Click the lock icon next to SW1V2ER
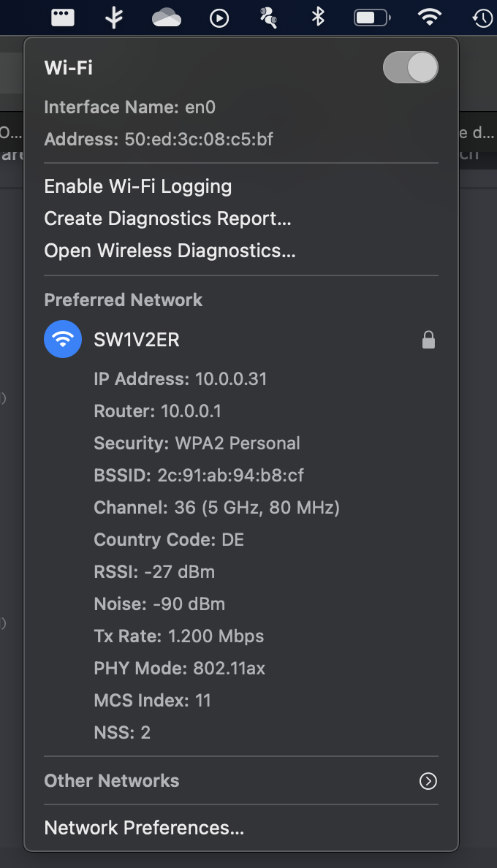 click(429, 340)
